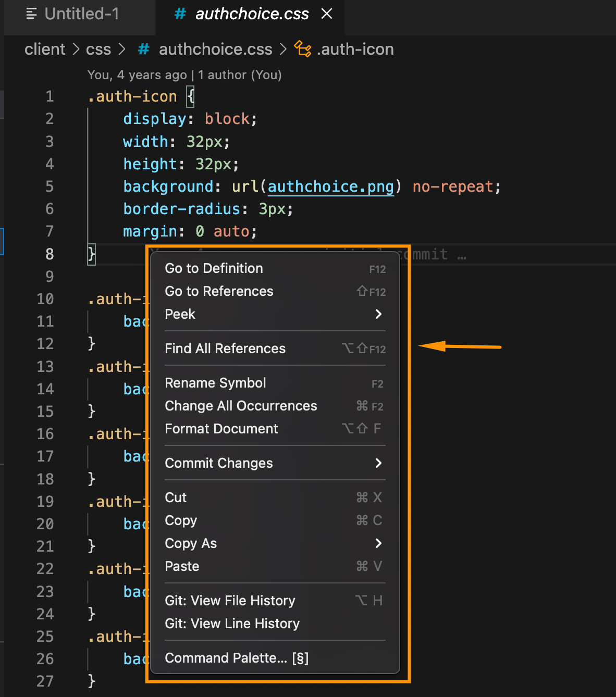Click the closing brace on line 8
Screen dimensions: 616x697
(x=92, y=254)
